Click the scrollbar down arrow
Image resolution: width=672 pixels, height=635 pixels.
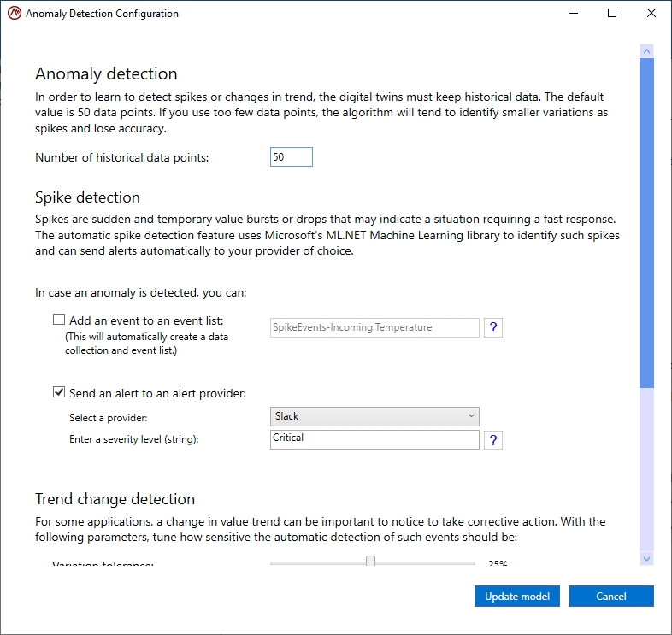coord(646,559)
